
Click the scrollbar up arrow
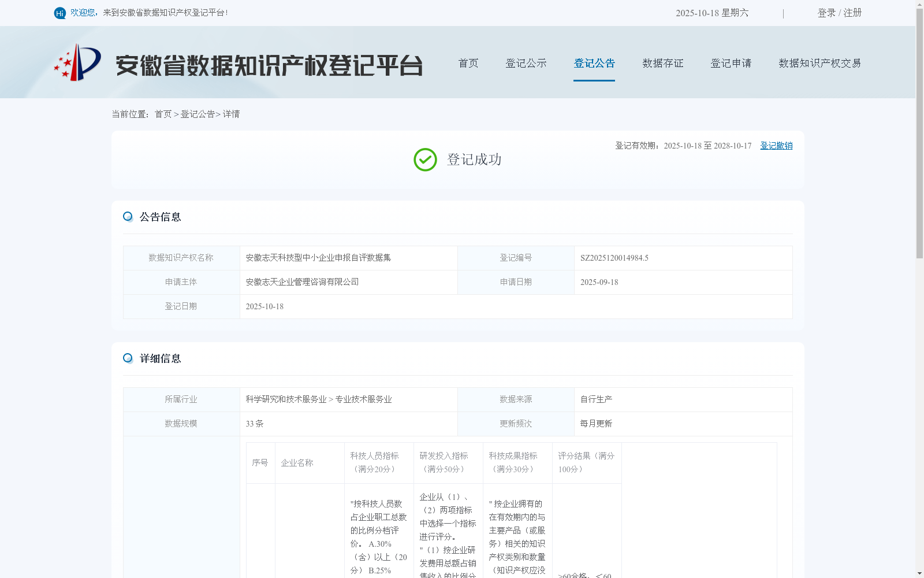[x=919, y=4]
